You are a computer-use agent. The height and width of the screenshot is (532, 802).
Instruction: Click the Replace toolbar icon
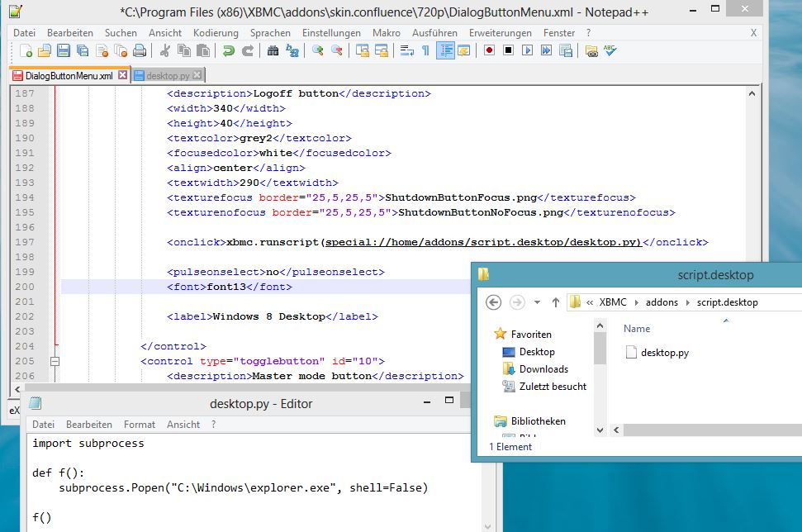(292, 50)
